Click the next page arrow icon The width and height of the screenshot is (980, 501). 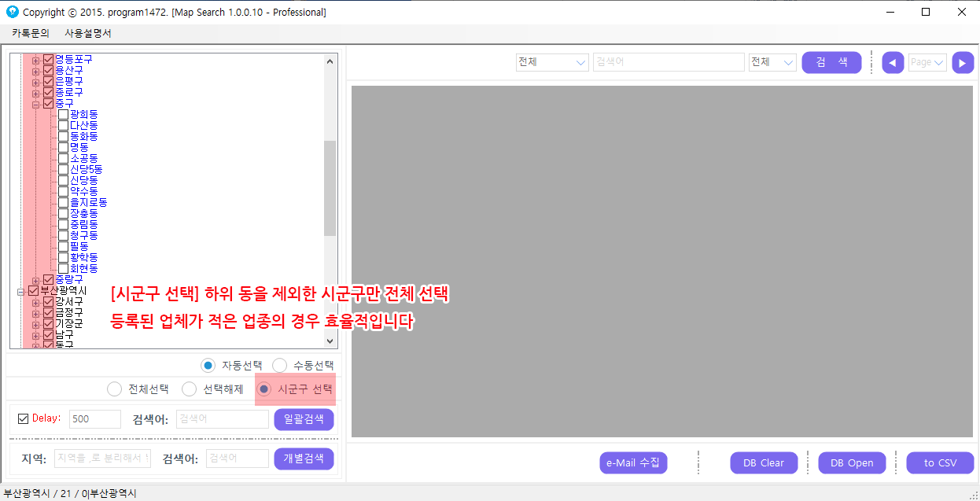pyautogui.click(x=963, y=63)
